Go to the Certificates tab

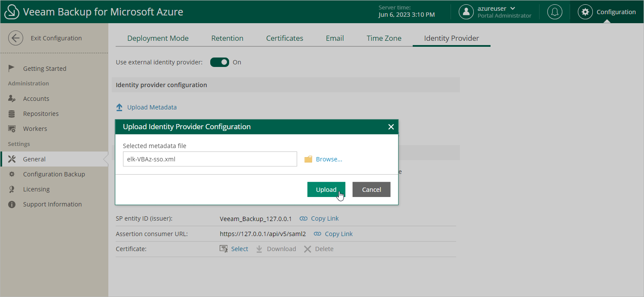click(285, 38)
